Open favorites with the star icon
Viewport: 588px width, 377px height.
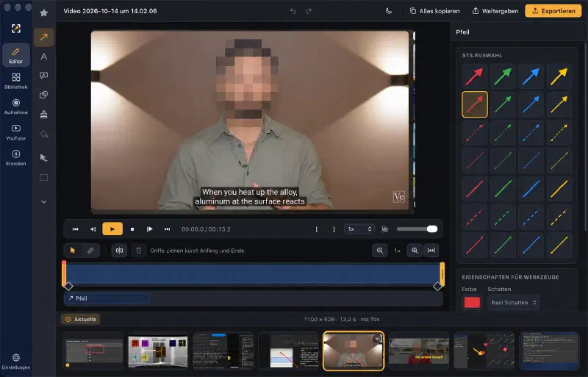44,12
